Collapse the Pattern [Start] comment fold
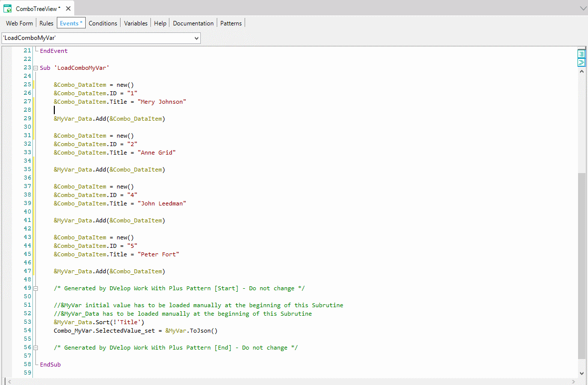Image resolution: width=588 pixels, height=385 pixels. tap(35, 288)
